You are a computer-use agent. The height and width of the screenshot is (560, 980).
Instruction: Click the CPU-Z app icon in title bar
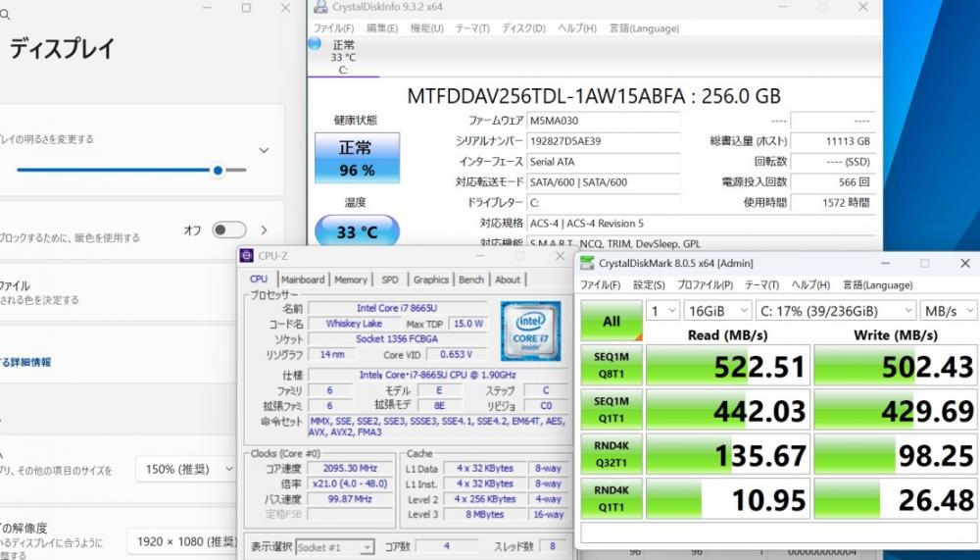pos(247,255)
